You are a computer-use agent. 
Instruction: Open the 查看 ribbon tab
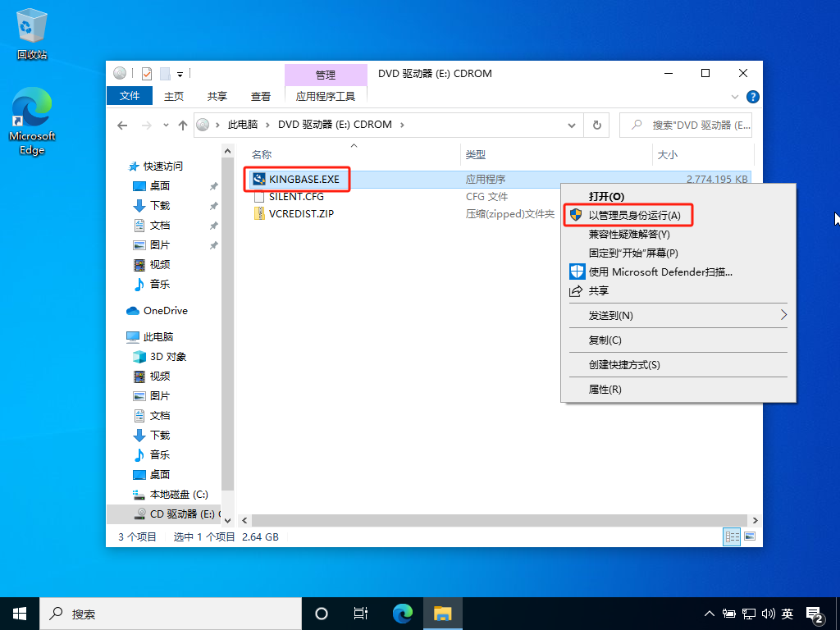click(x=261, y=96)
